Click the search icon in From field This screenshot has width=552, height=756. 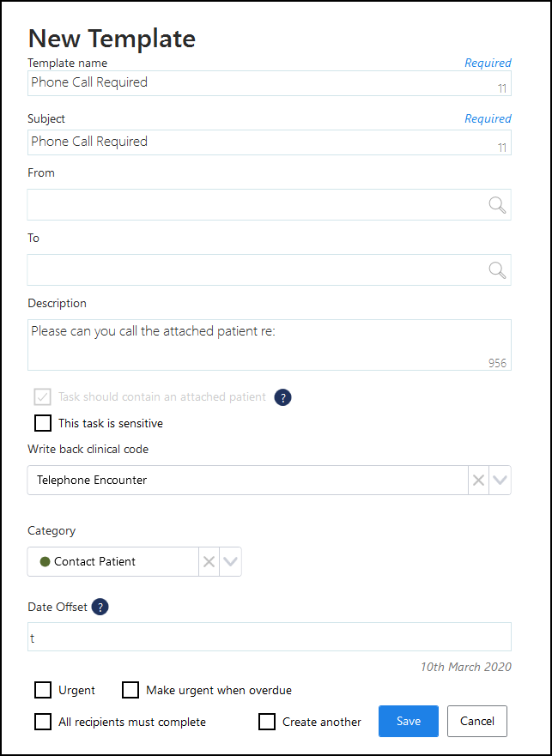click(x=497, y=205)
